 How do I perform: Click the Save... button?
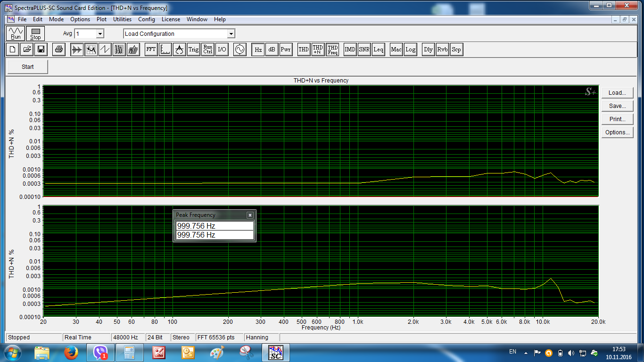coord(617,106)
